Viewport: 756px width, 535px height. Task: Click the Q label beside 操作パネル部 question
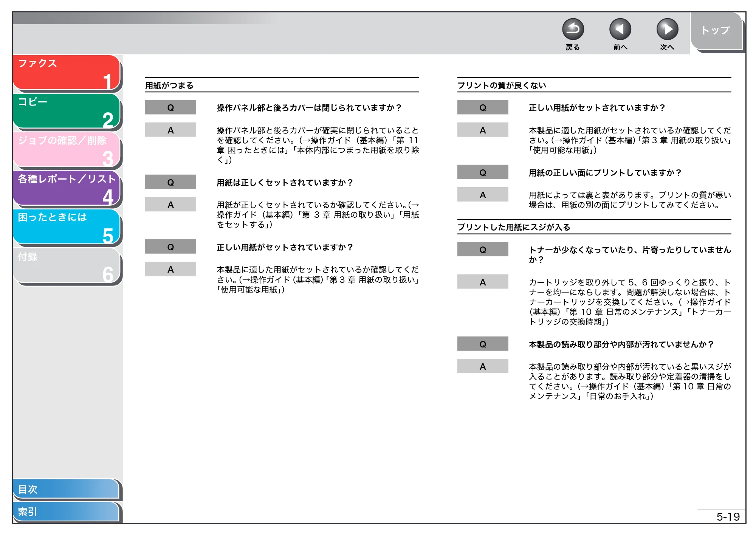[x=170, y=107]
